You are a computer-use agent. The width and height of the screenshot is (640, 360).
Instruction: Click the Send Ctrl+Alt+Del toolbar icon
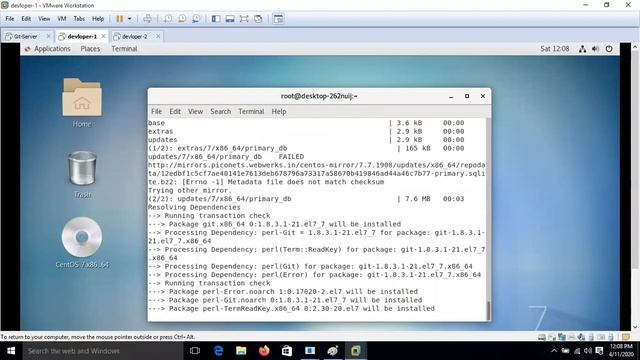click(x=147, y=19)
